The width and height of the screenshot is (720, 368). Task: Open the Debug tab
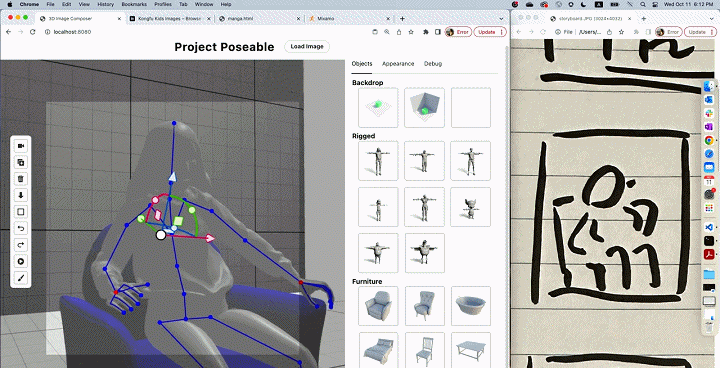click(433, 64)
